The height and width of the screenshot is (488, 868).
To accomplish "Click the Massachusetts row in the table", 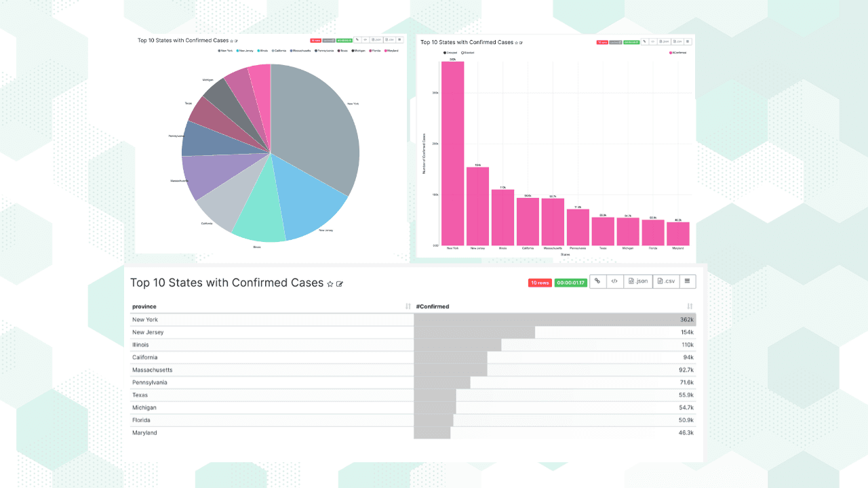I will pos(271,370).
